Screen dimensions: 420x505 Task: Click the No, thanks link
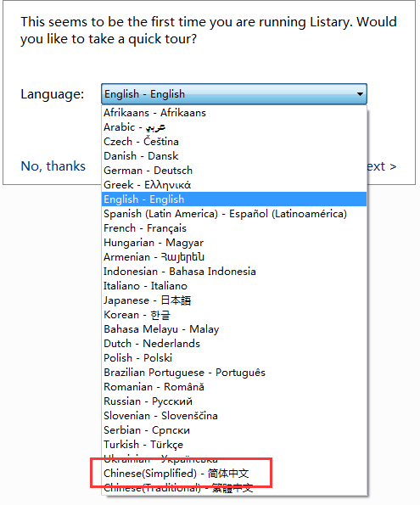tap(53, 166)
